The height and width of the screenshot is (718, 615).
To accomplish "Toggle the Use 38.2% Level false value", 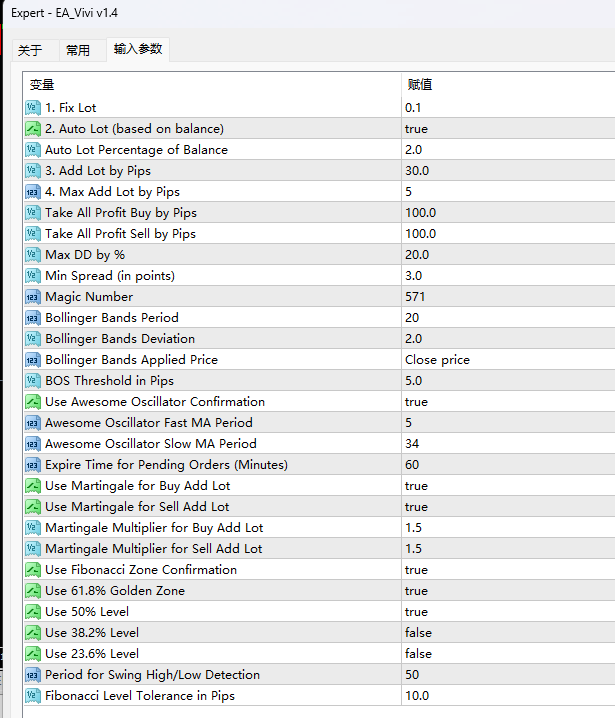I will click(418, 633).
